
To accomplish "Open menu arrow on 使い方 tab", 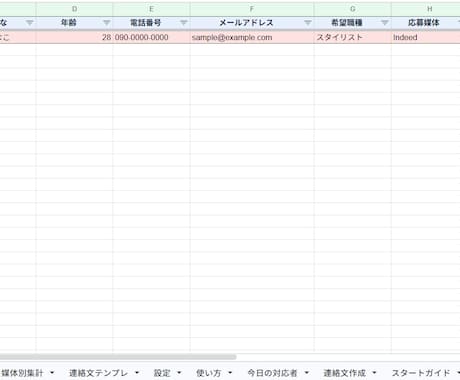I will click(230, 373).
